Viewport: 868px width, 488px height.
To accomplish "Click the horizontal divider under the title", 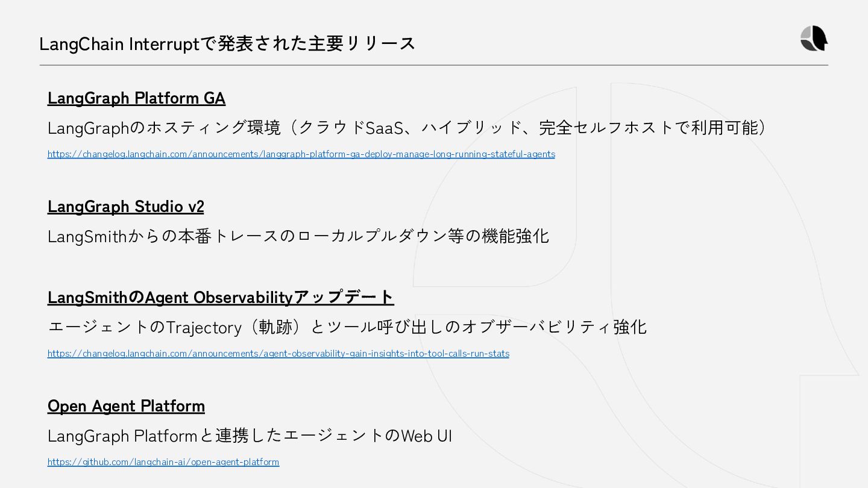I will [x=434, y=65].
